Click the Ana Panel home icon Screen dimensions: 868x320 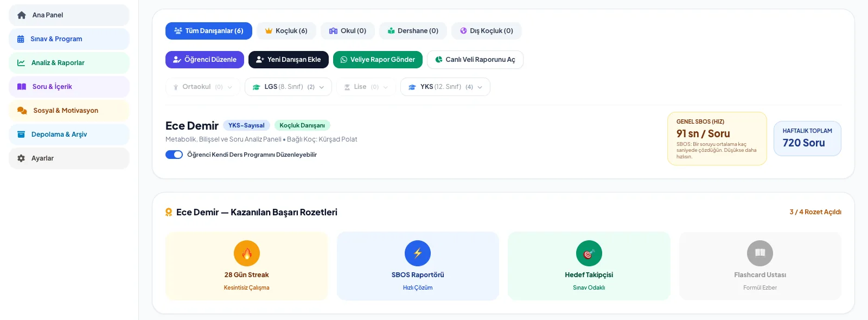pyautogui.click(x=22, y=15)
